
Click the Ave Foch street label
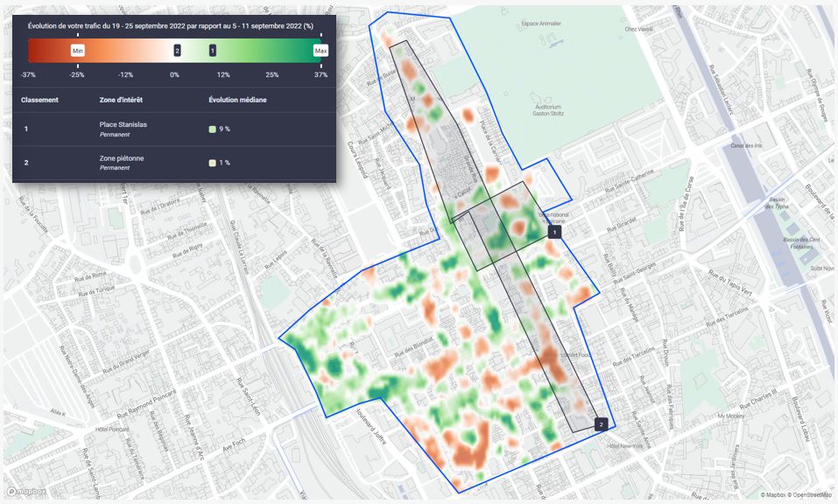coord(234,444)
